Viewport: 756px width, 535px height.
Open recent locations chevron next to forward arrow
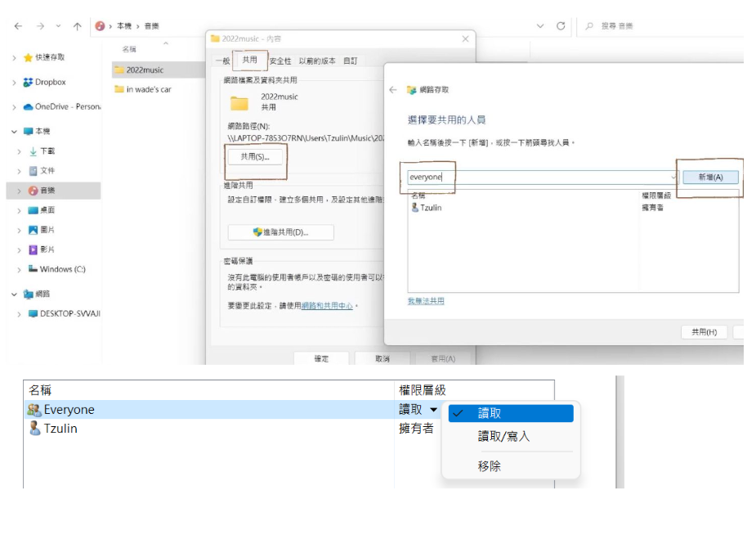(58, 26)
